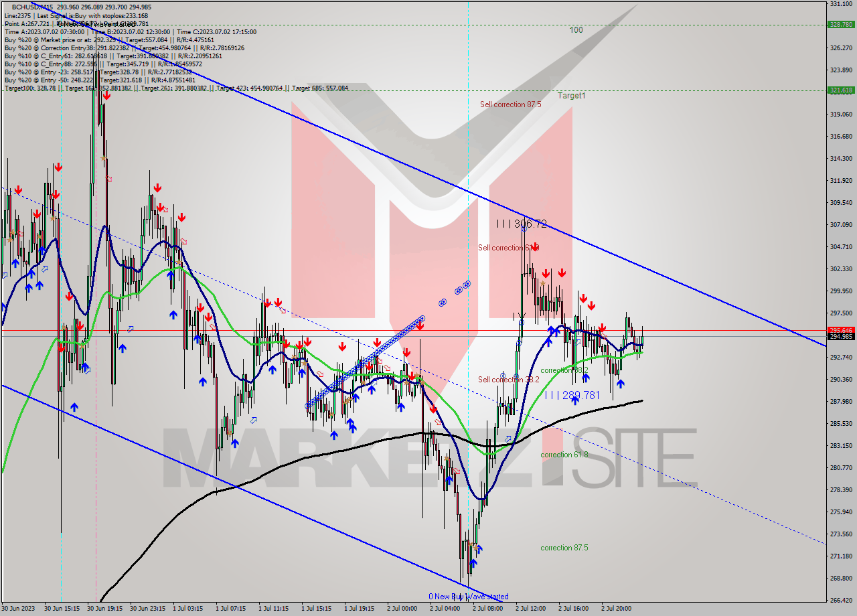This screenshot has height=616, width=857.
Task: Click the 331.000 price axis label
Action: pos(841,4)
